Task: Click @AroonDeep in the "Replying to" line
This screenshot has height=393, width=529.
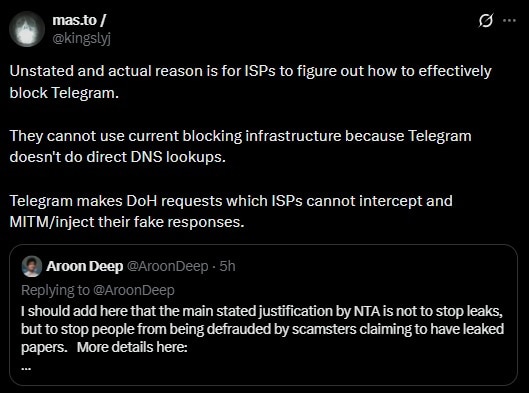Action: click(134, 290)
